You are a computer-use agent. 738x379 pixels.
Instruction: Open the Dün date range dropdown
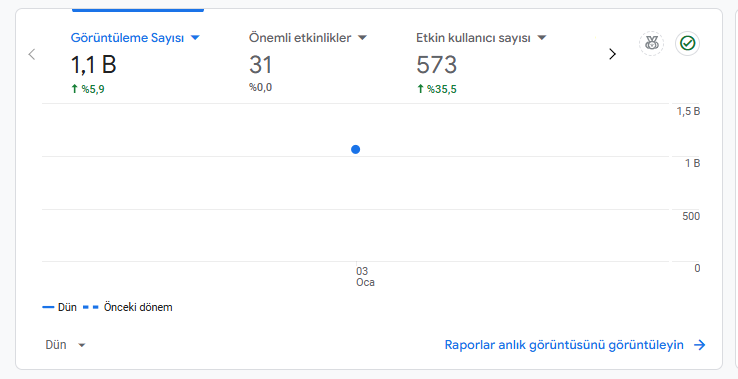(x=65, y=345)
